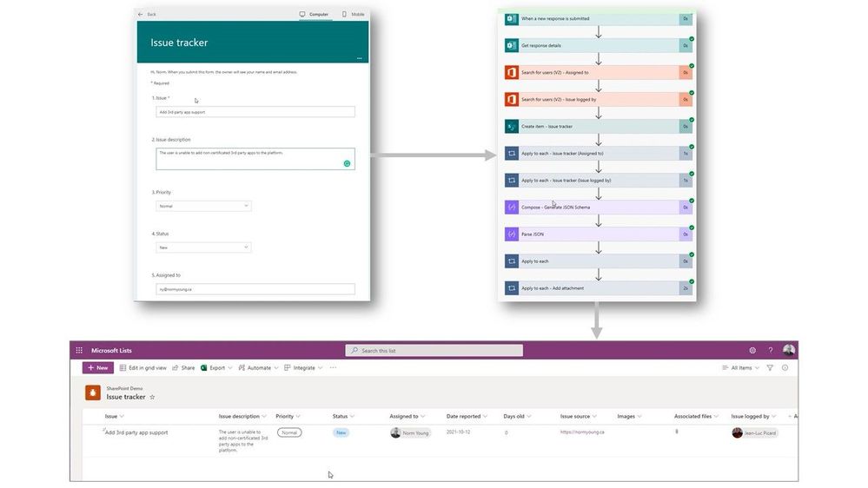This screenshot has width=868, height=488.
Task: Click loop icon of 'Apply to each - Issue tracker (Assigned to)'
Action: pos(512,154)
